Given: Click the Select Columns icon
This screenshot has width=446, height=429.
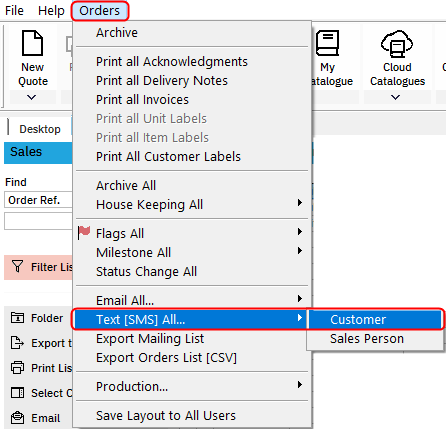Looking at the screenshot, I should click(17, 393).
